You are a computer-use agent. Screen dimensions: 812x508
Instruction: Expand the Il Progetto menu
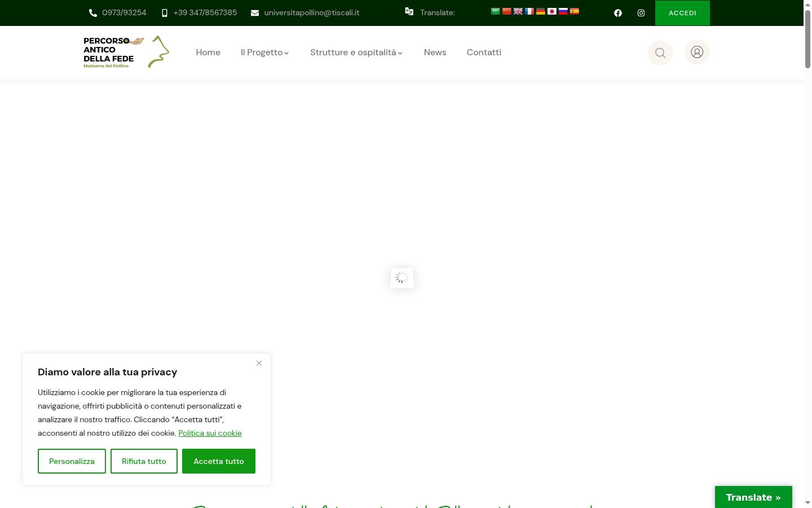coord(264,52)
